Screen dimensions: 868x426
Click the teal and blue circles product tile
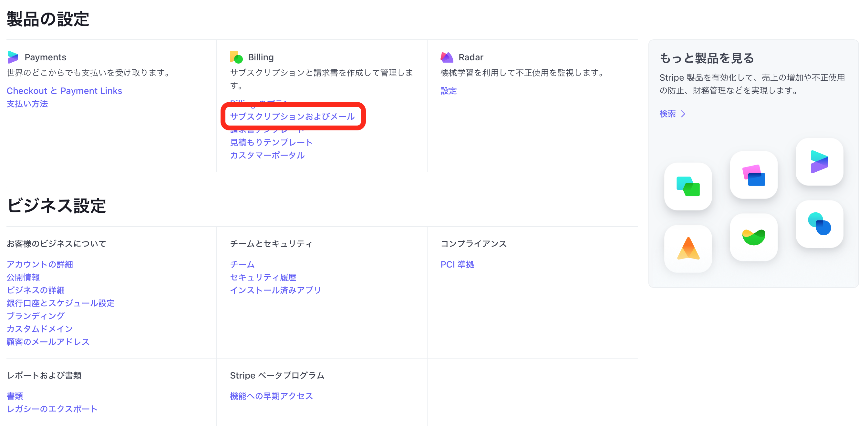[x=819, y=224]
